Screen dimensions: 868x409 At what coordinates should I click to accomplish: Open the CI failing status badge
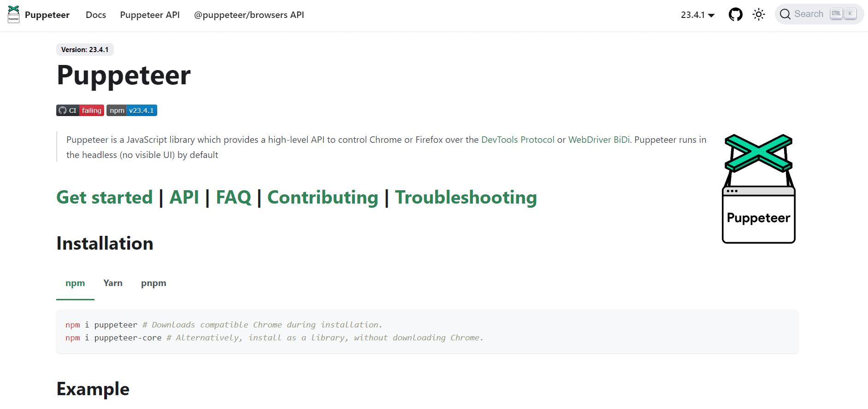pyautogui.click(x=80, y=111)
